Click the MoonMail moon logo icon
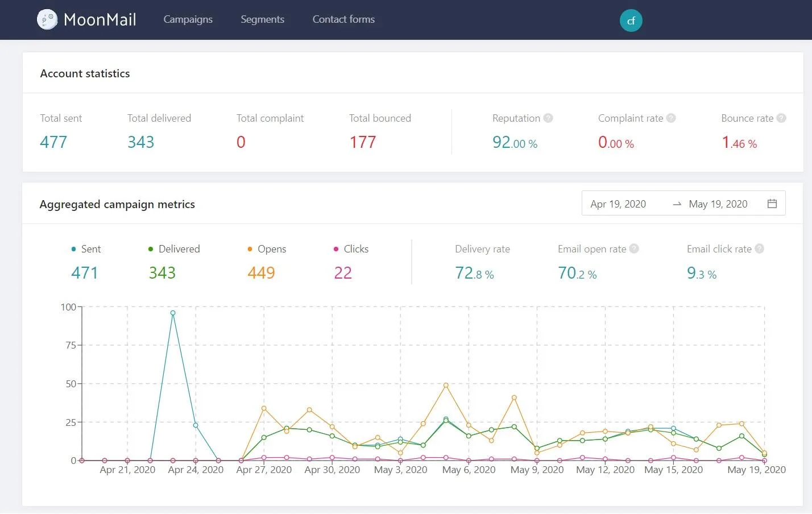812x514 pixels. pos(47,20)
